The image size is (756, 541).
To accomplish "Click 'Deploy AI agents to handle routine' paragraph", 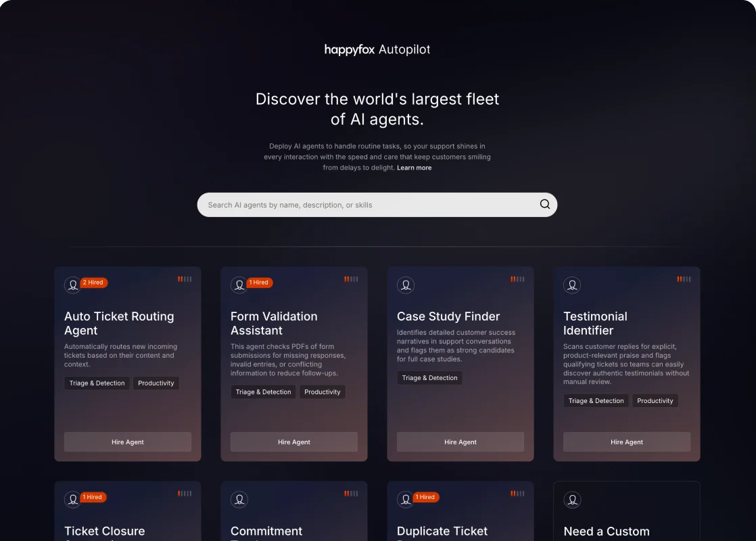I will point(377,157).
